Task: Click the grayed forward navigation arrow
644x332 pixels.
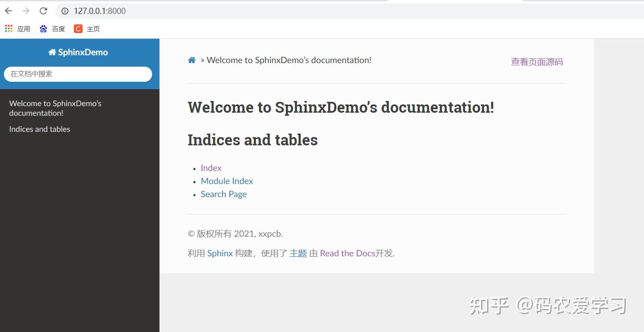Action: pos(25,11)
